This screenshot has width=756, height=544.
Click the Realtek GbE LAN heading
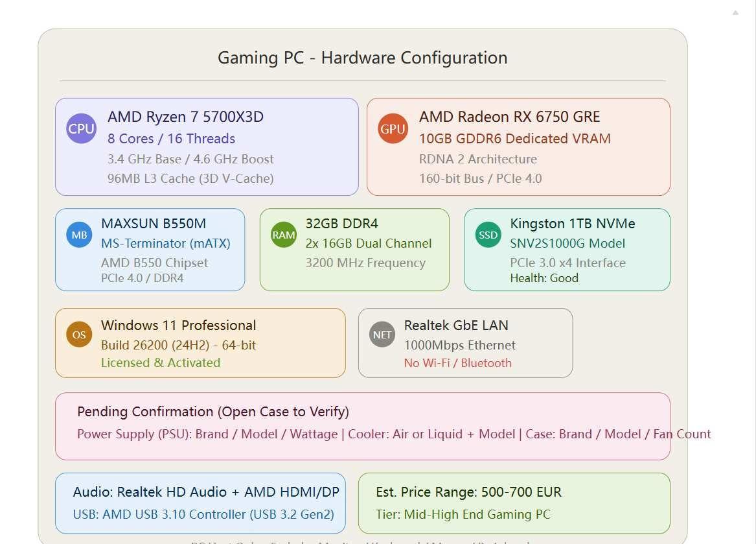(x=456, y=325)
